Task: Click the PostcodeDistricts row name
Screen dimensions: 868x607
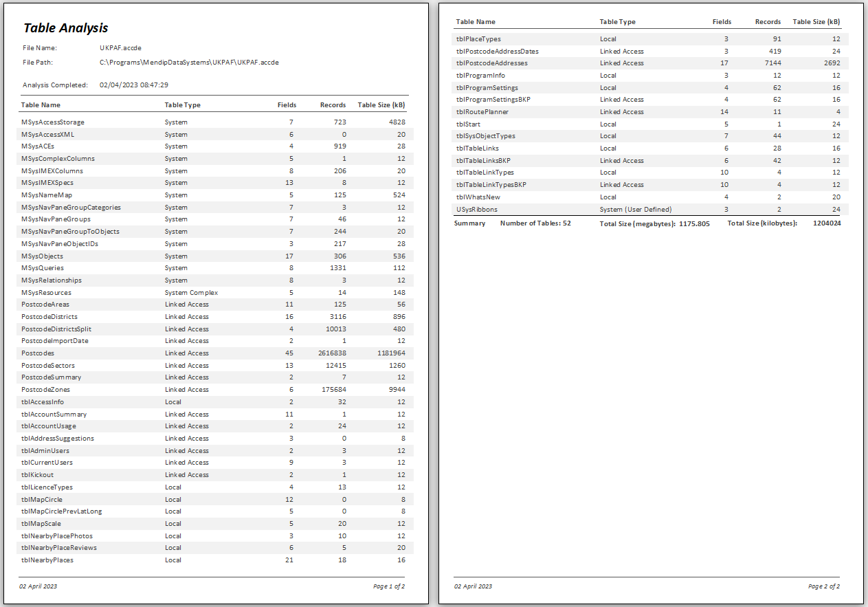Action: tap(49, 317)
